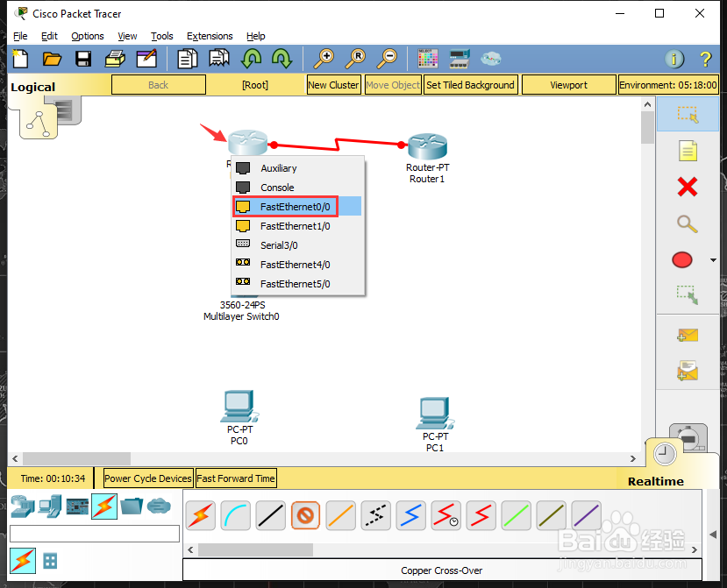Select Serial3/0 port in popup
The image size is (727, 588).
(296, 245)
